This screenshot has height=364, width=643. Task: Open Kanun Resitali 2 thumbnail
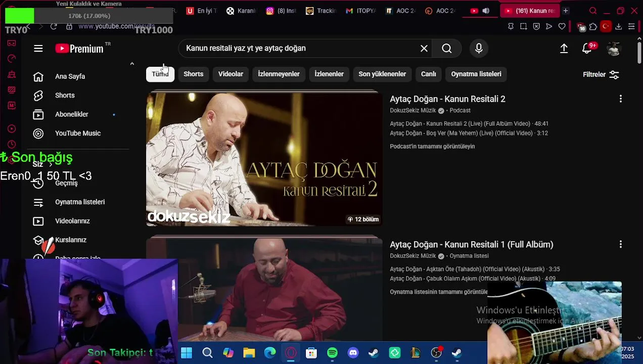pyautogui.click(x=264, y=160)
